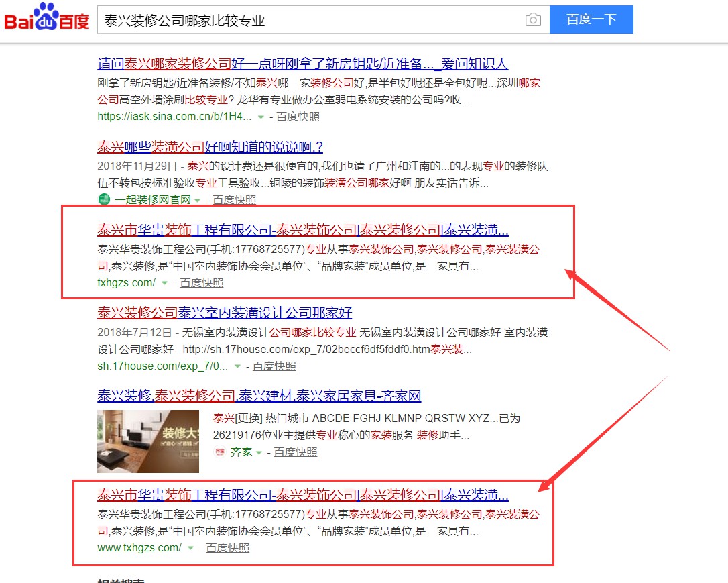Click the 装修大 living room thumbnail

click(x=148, y=441)
